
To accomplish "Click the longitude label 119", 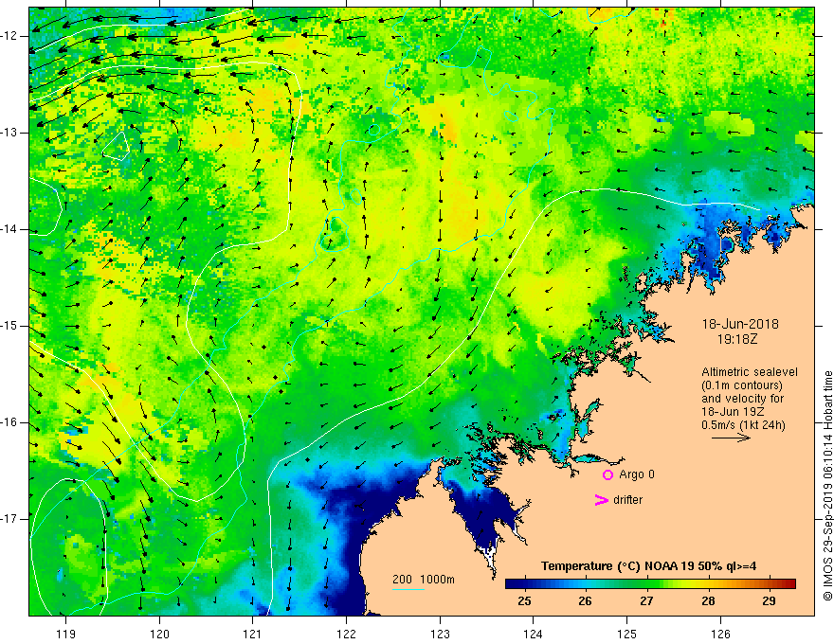I will pos(66,634).
